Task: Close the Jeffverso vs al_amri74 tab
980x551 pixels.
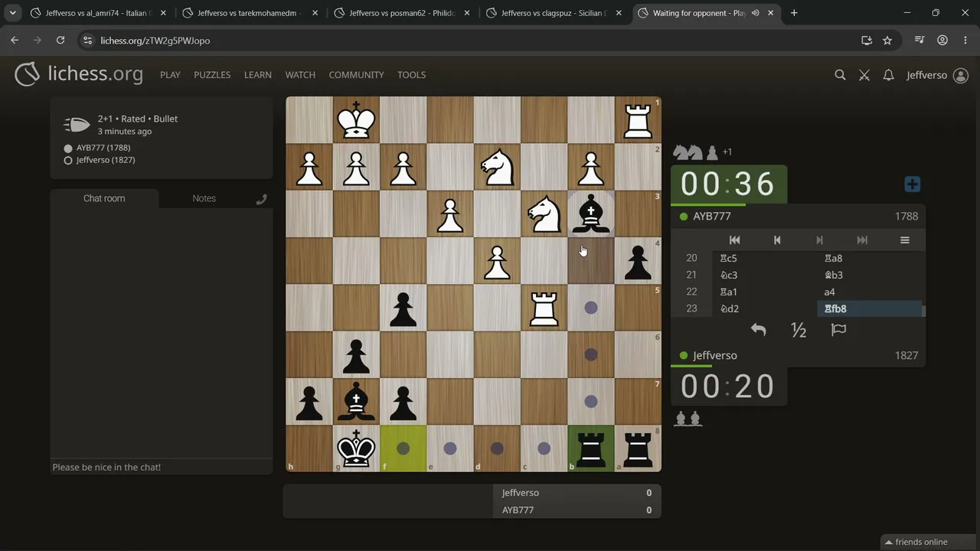Action: pos(162,13)
